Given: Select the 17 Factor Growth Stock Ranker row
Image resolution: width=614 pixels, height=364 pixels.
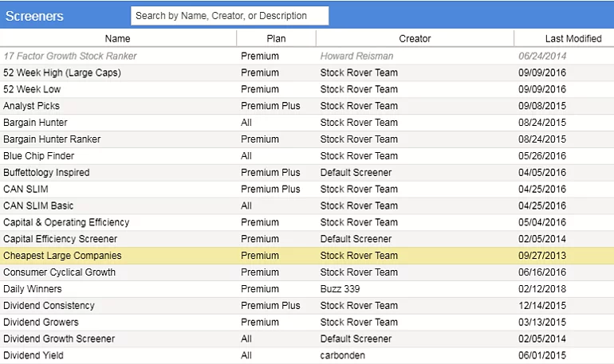Looking at the screenshot, I should pos(70,57).
